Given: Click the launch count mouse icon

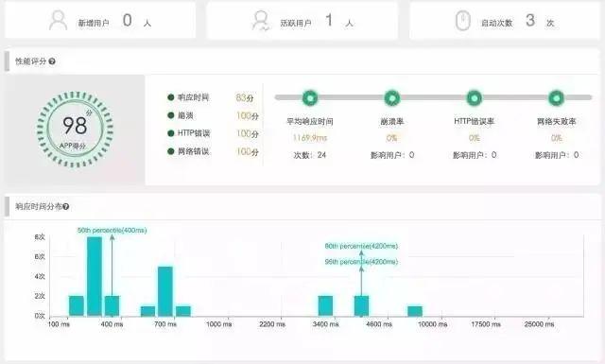Looking at the screenshot, I should coord(462,21).
